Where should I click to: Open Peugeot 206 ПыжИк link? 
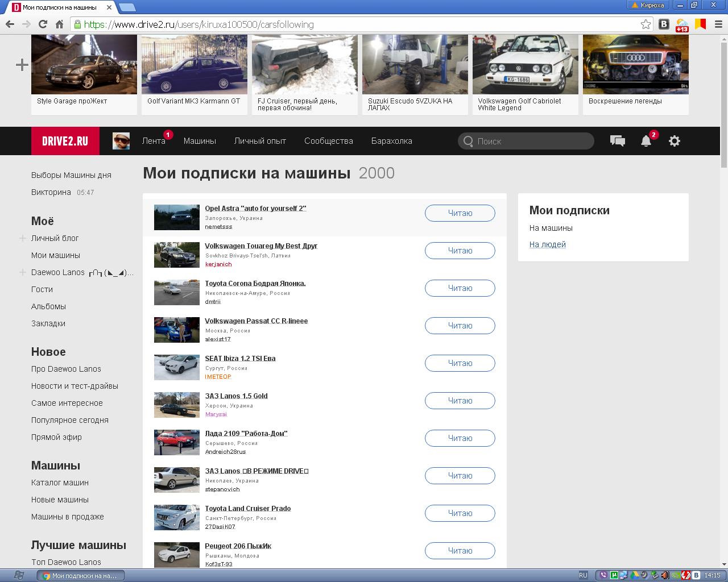click(x=238, y=546)
